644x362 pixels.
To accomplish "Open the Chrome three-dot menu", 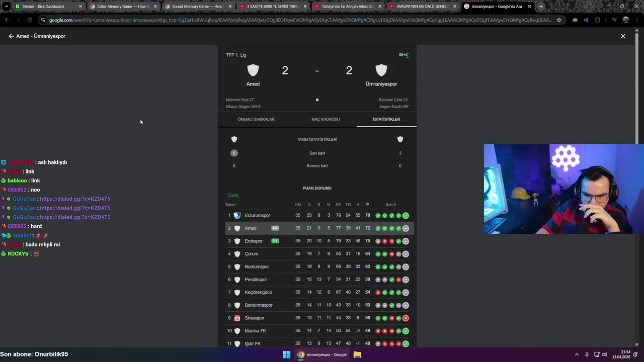I will pyautogui.click(x=637, y=20).
